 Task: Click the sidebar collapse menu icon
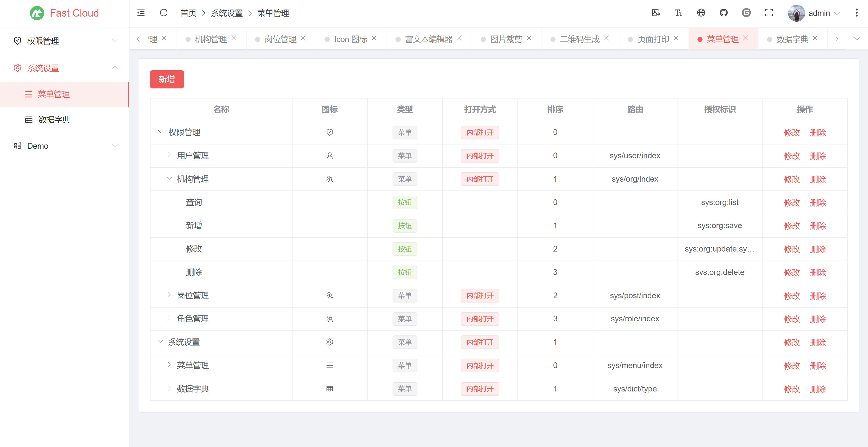point(141,13)
